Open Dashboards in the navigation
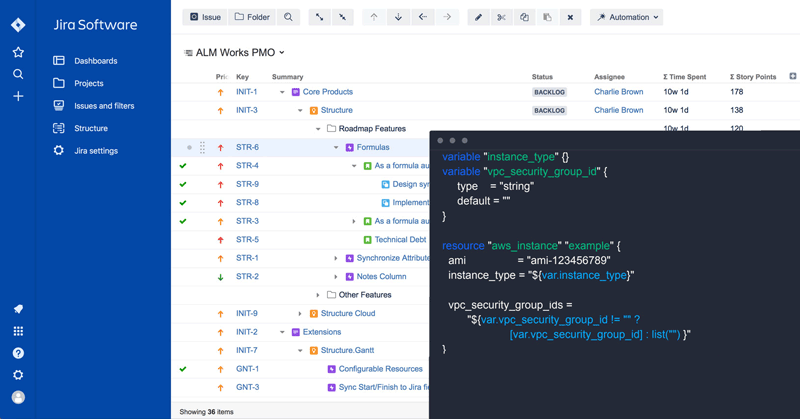The width and height of the screenshot is (800, 419). [95, 61]
